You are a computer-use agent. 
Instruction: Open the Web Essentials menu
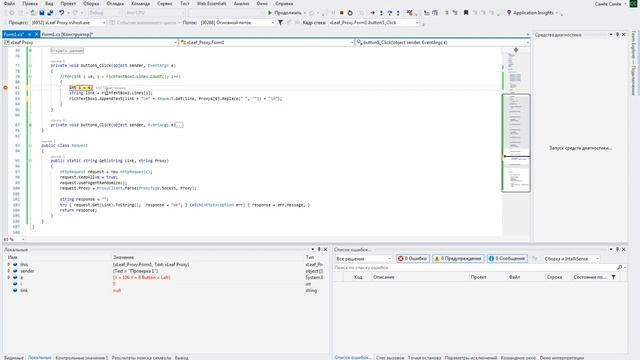[x=211, y=4]
